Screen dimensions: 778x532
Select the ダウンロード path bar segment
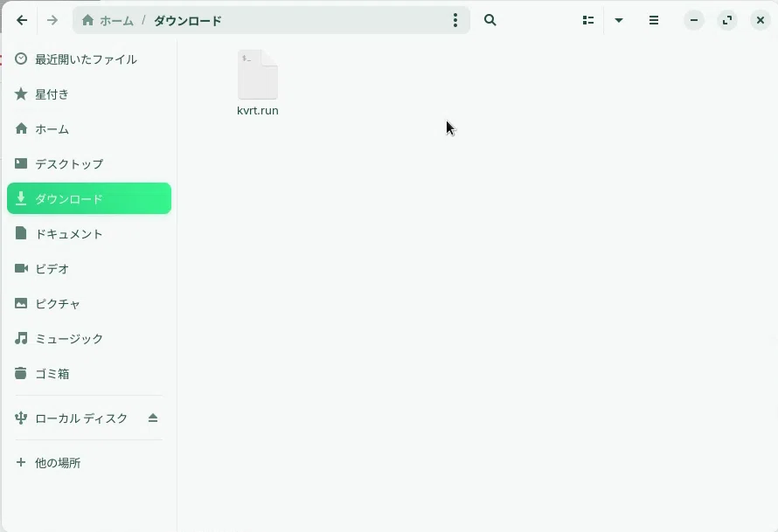pos(188,21)
